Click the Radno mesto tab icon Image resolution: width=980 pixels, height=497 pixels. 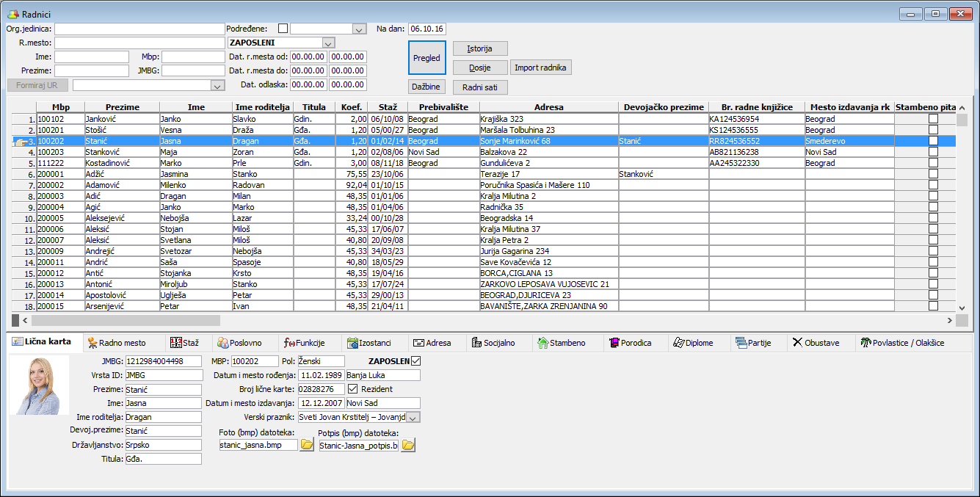(92, 343)
